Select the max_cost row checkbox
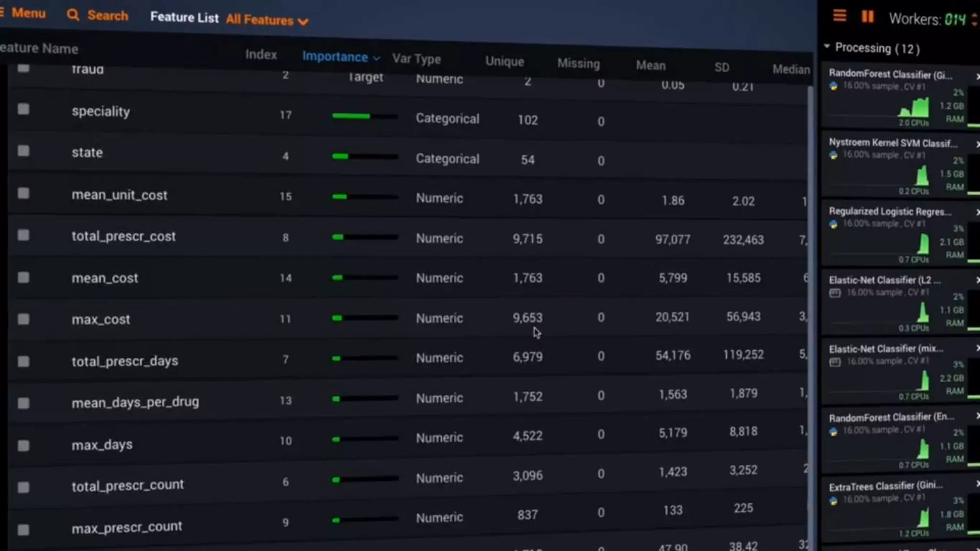 click(x=23, y=319)
